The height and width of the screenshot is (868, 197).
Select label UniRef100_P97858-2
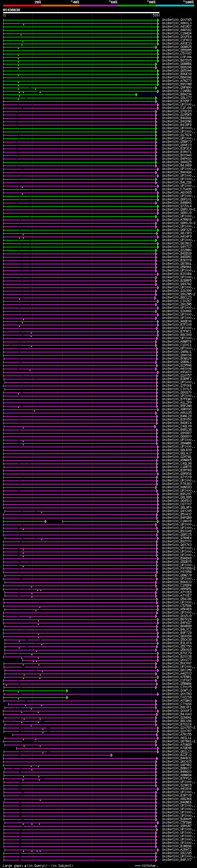pyautogui.click(x=179, y=568)
